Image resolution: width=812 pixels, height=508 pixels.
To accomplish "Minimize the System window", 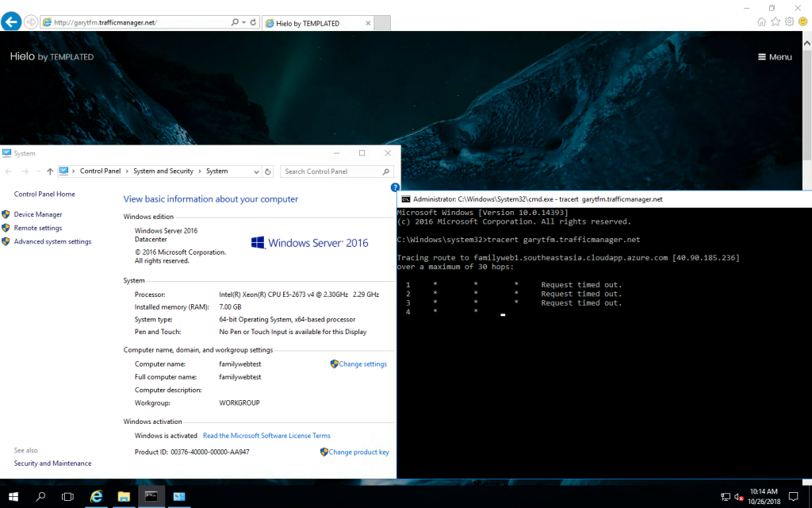I will click(336, 153).
